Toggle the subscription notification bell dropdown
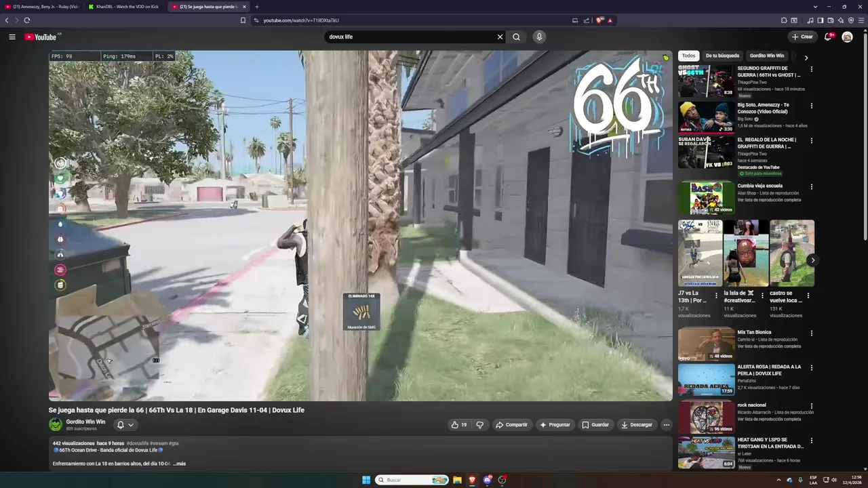 [125, 425]
